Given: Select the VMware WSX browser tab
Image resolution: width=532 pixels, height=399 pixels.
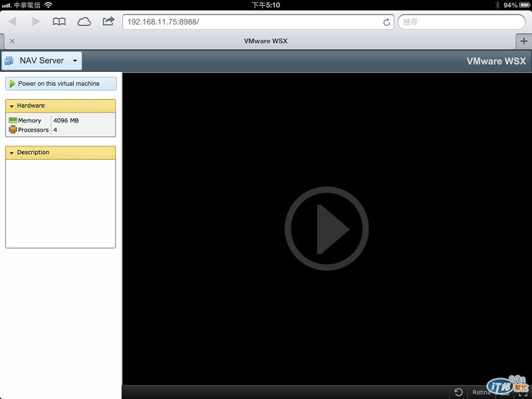Looking at the screenshot, I should tap(265, 41).
